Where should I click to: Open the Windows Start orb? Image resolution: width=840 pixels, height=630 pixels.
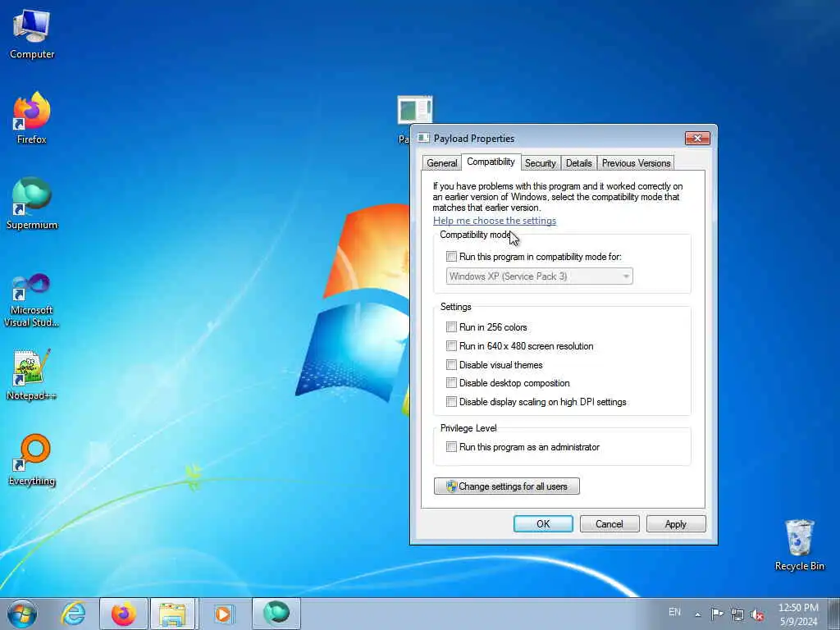[x=22, y=614]
